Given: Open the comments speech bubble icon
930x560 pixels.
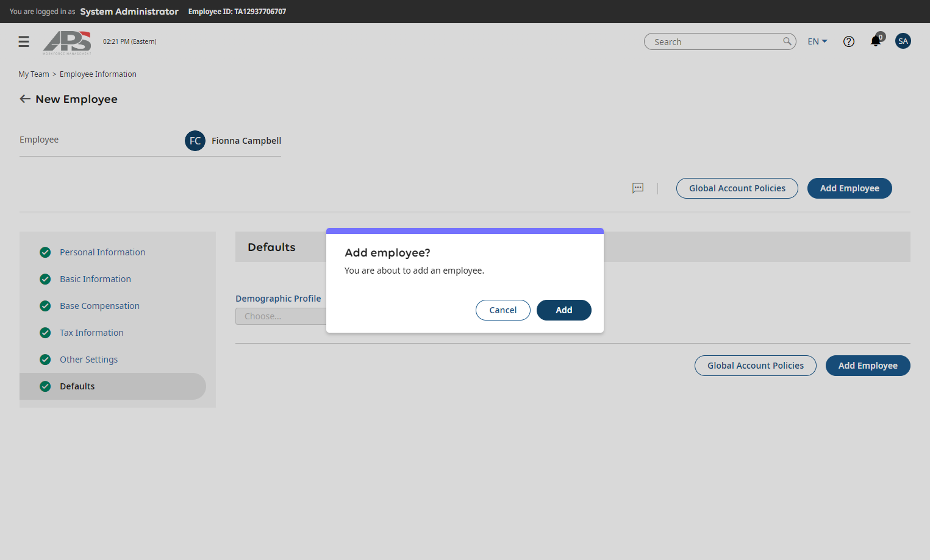Looking at the screenshot, I should click(x=638, y=188).
